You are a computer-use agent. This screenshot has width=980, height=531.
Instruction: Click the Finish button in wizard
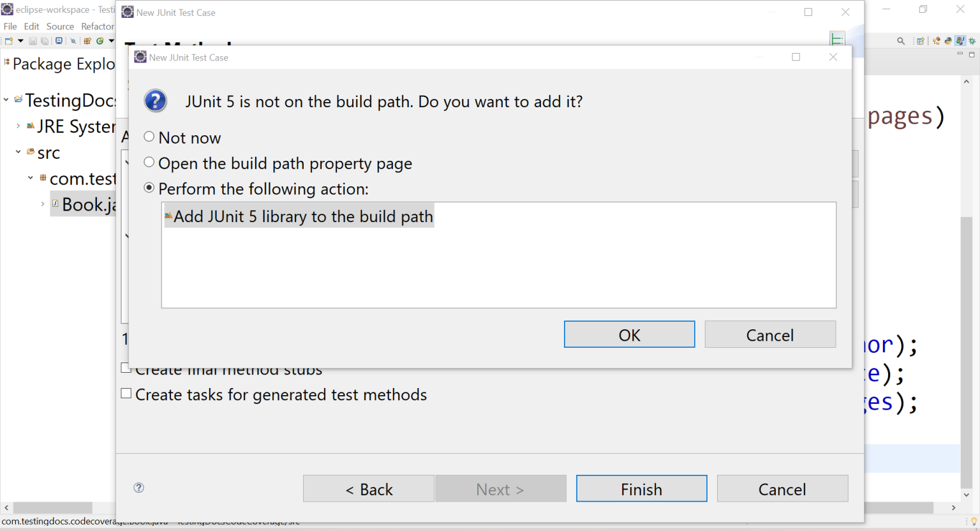click(641, 489)
